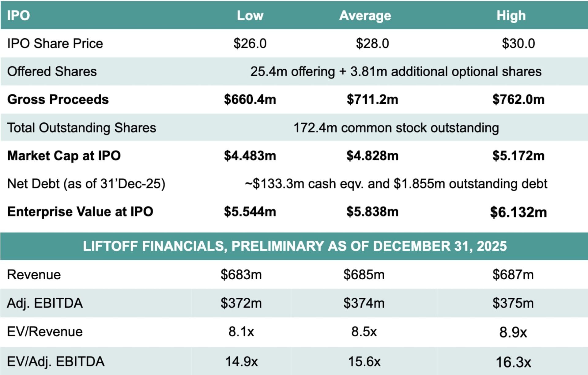Click the Offered Shares row label
This screenshot has width=588, height=375.
[x=52, y=71]
